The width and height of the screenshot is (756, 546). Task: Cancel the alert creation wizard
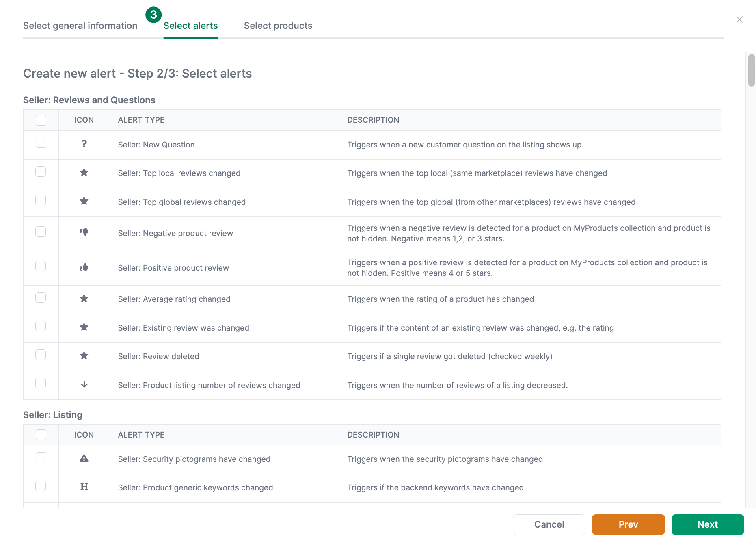click(x=549, y=524)
